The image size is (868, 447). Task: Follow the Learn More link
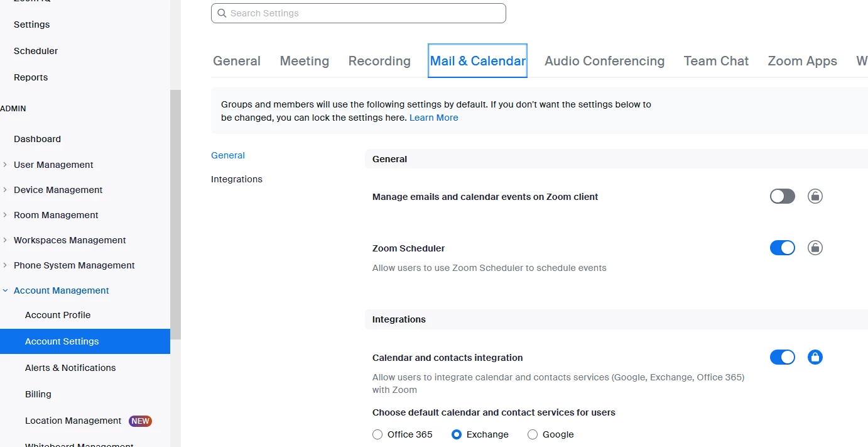coord(434,118)
